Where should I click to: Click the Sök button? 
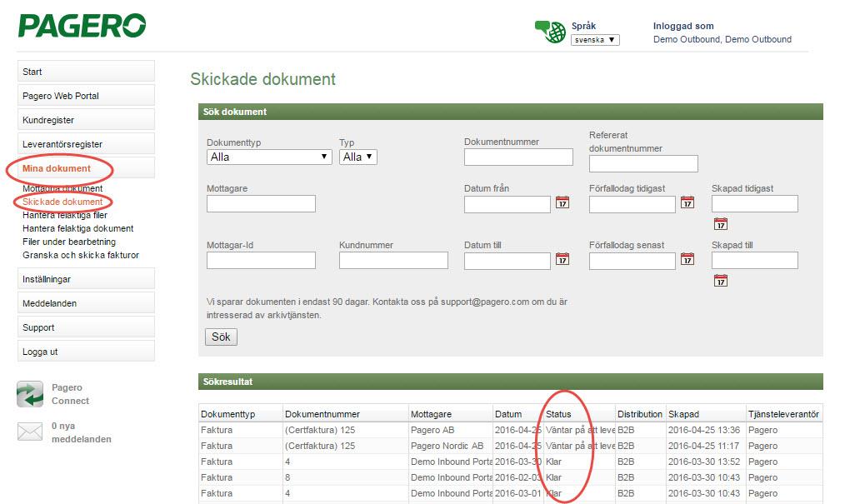click(221, 337)
